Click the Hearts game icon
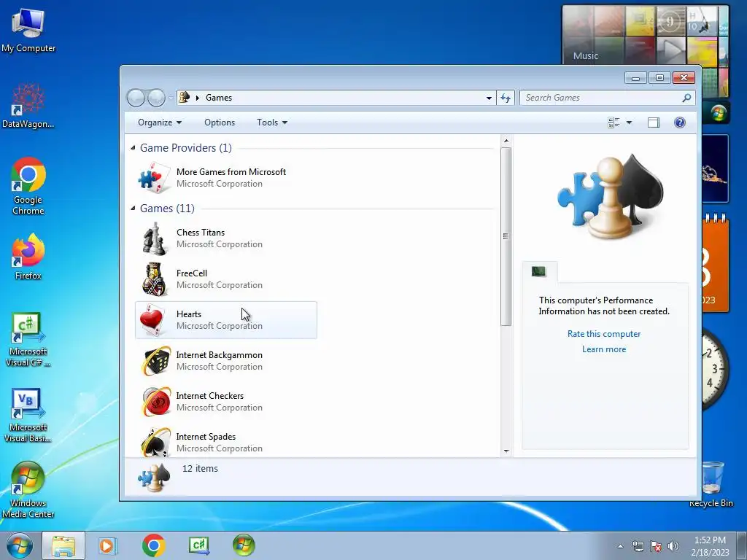Screen dimensions: 747x560 tap(152, 319)
